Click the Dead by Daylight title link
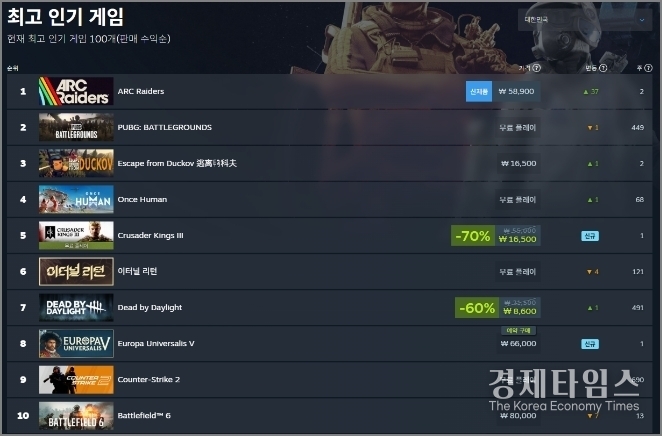Image resolution: width=662 pixels, height=436 pixels. coord(149,307)
